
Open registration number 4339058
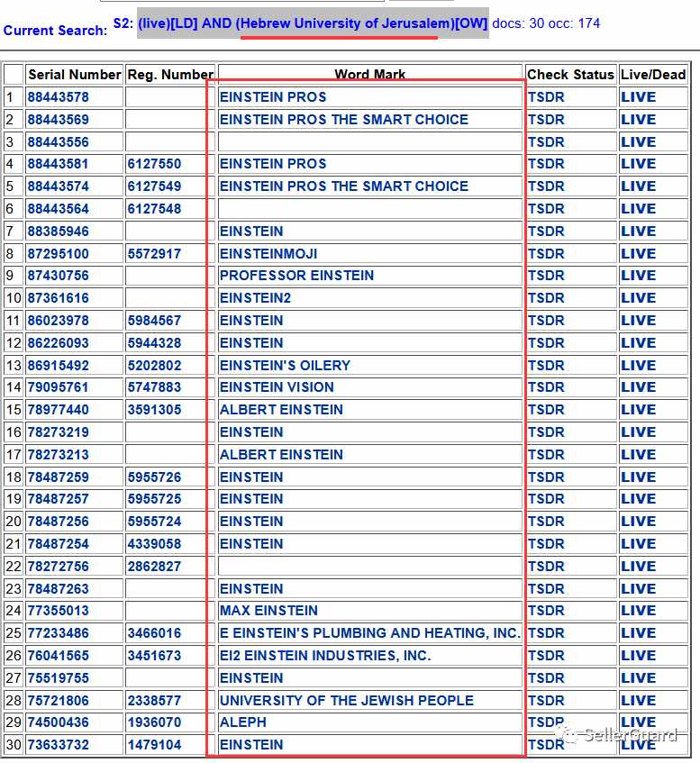click(154, 543)
